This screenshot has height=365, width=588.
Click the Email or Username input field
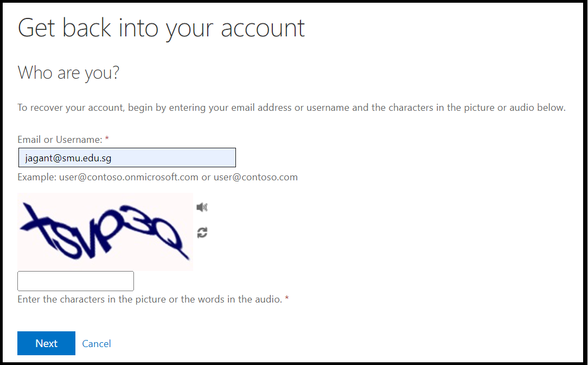point(127,158)
